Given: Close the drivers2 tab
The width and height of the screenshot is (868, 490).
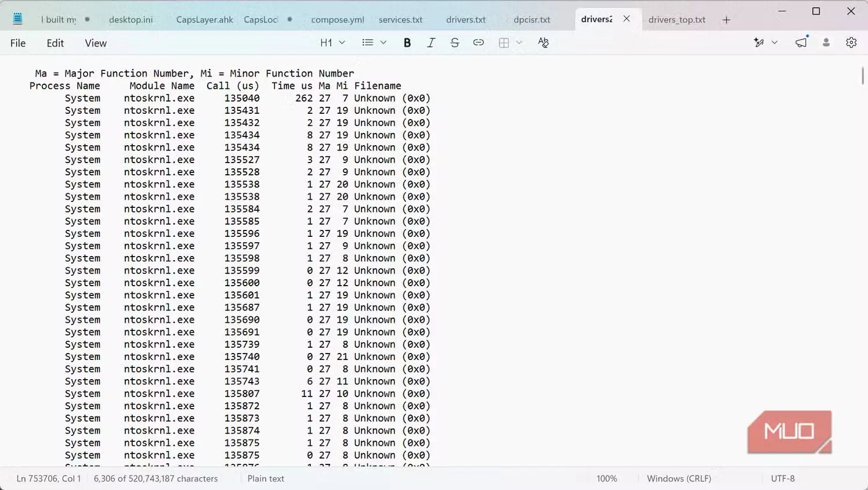Looking at the screenshot, I should point(627,19).
